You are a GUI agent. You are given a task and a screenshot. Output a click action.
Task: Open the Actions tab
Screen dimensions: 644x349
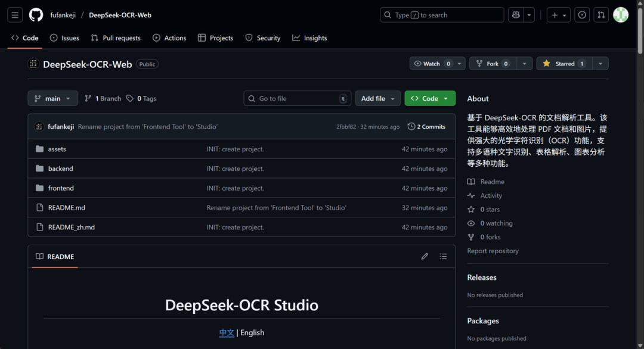coord(169,38)
